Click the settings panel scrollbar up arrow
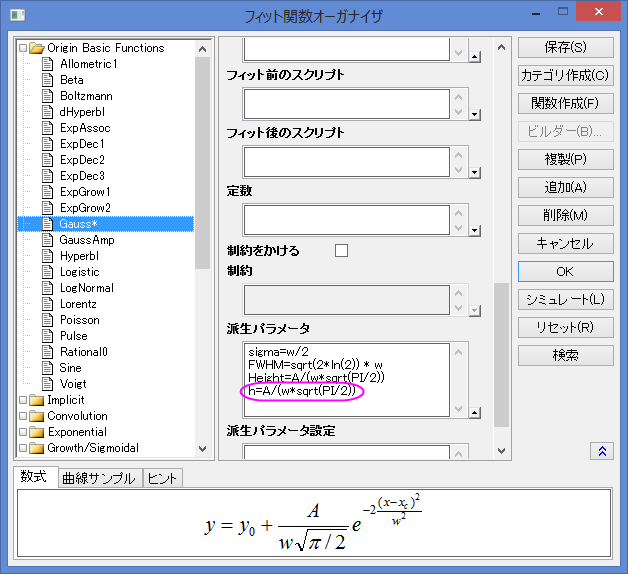The width and height of the screenshot is (628, 574). [501, 47]
